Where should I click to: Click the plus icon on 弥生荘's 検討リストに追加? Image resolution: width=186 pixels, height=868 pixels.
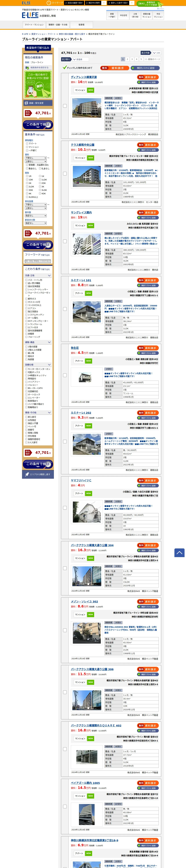[139, 353]
